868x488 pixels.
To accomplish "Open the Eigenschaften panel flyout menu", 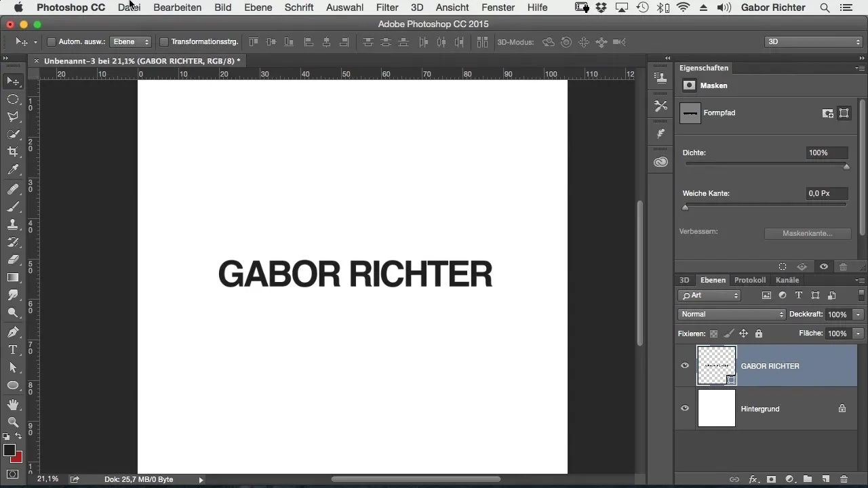I will click(860, 68).
